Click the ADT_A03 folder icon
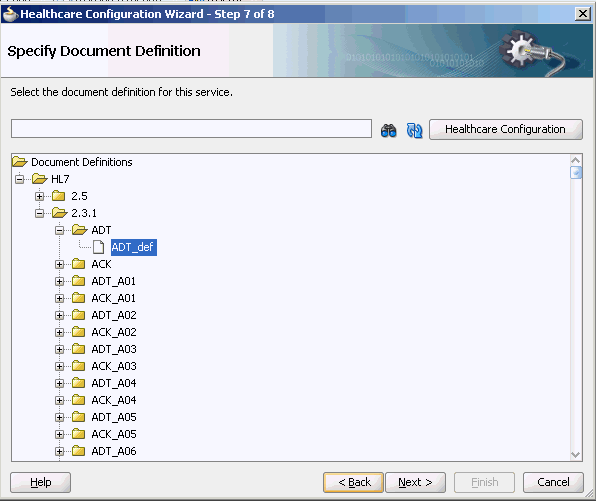The height and width of the screenshot is (501, 596). (x=78, y=349)
